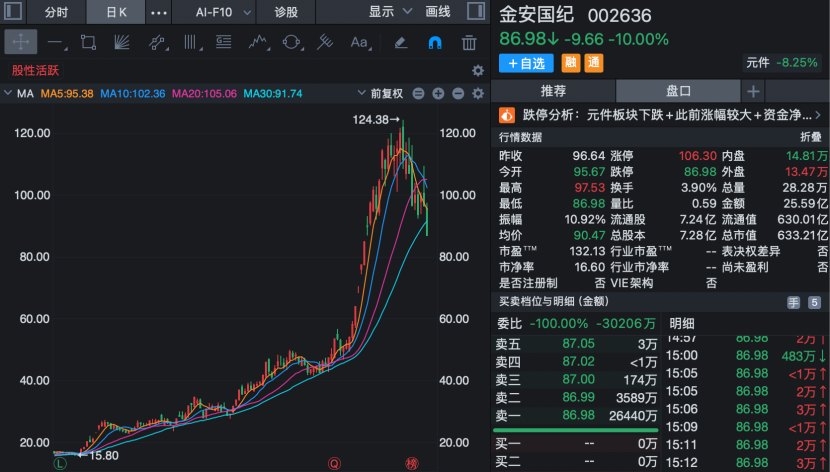The image size is (830, 472).
Task: Open the 前复权 price adjustment dropdown
Action: (x=380, y=94)
